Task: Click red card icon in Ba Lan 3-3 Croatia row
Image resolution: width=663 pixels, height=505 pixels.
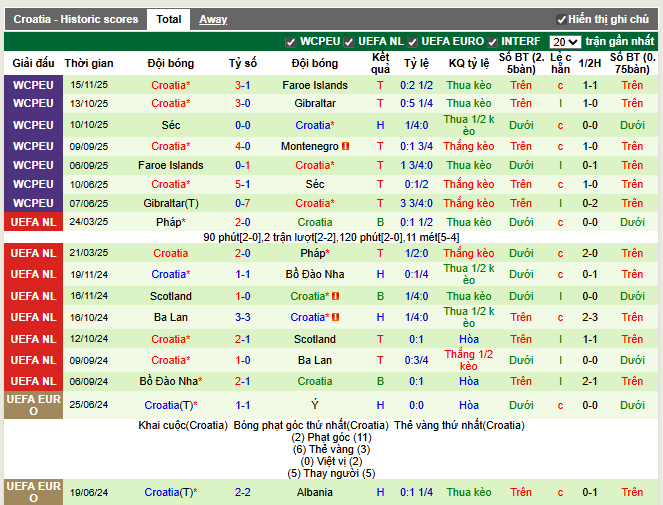Action: (x=336, y=317)
